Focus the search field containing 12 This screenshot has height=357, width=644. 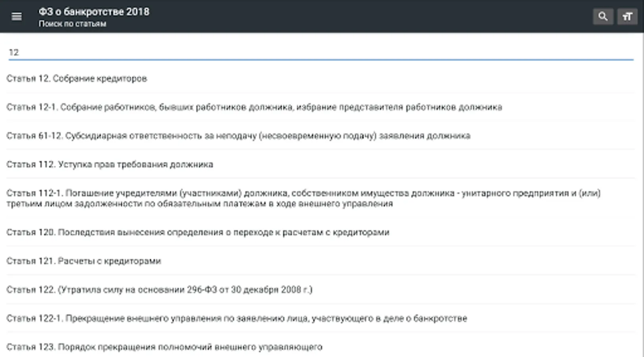[x=321, y=52]
